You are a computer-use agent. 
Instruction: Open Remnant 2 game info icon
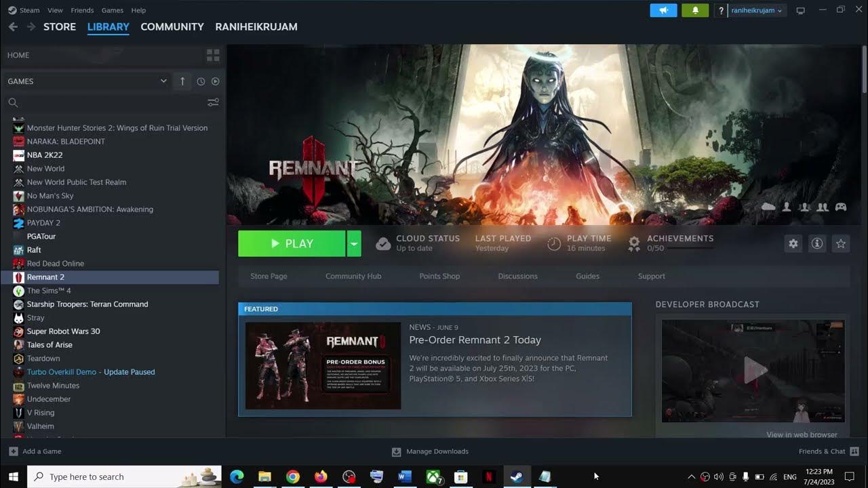pos(817,243)
